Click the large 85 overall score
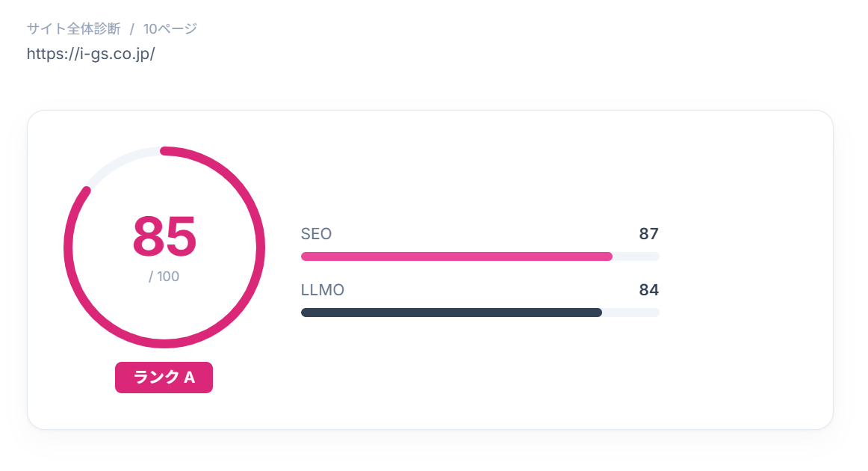Screen dimensions: 868x471 164,236
